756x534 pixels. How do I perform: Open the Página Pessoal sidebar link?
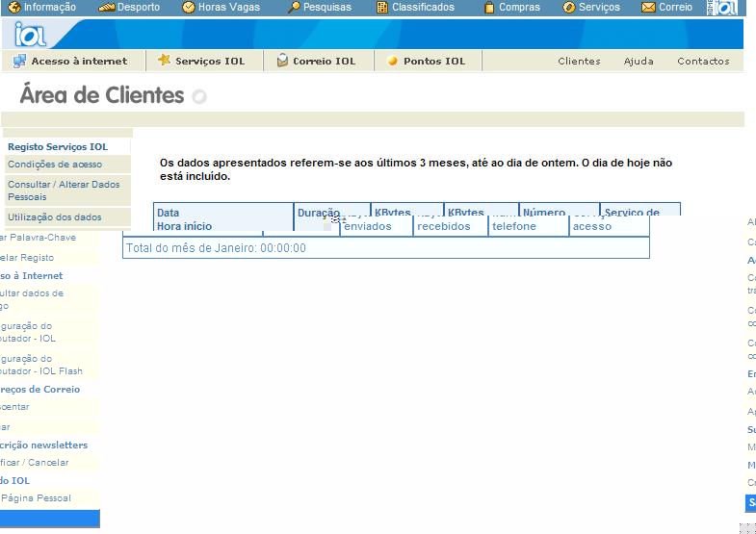(x=36, y=497)
